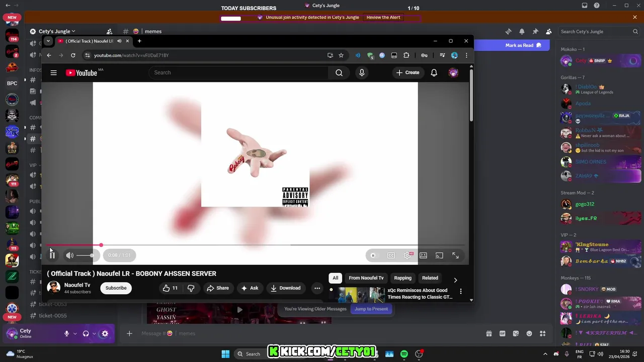Click Jump to Present in Discord
644x362 pixels.
pyautogui.click(x=371, y=309)
